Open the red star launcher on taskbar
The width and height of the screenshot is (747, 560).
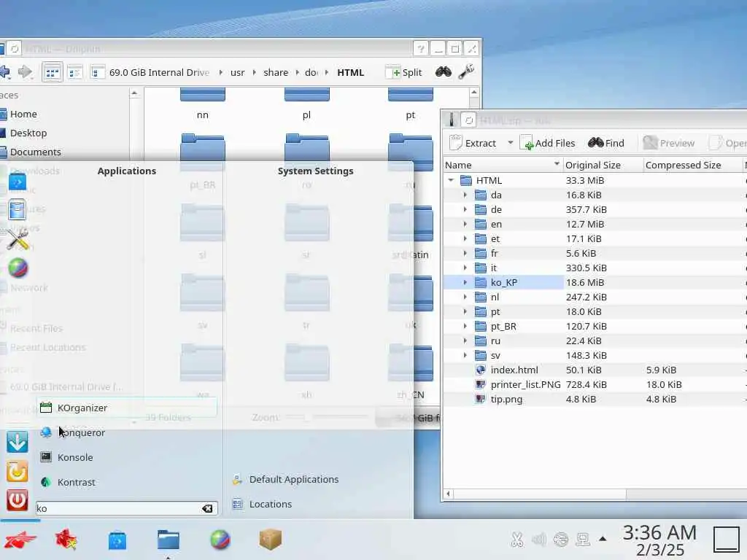coord(66,540)
